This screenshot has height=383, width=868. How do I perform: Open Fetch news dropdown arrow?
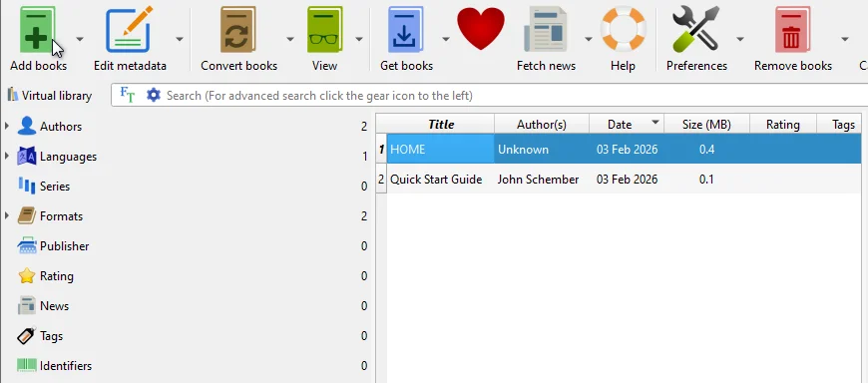coord(588,39)
